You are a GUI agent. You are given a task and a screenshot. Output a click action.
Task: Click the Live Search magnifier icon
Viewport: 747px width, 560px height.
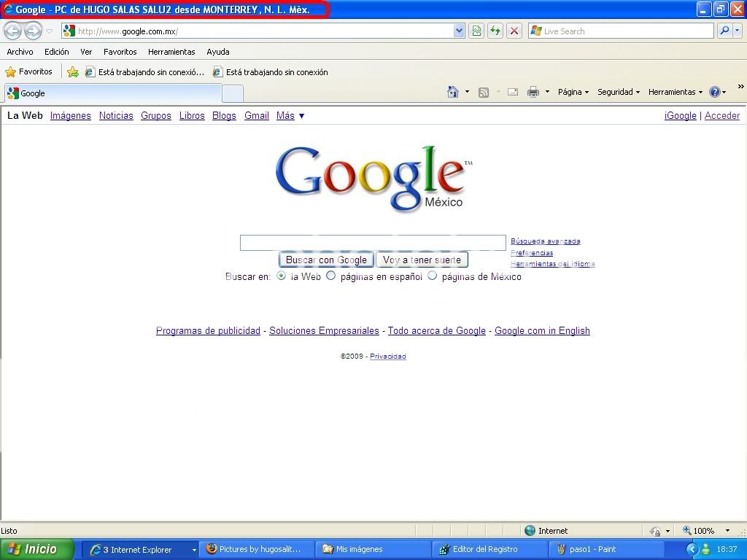point(724,31)
